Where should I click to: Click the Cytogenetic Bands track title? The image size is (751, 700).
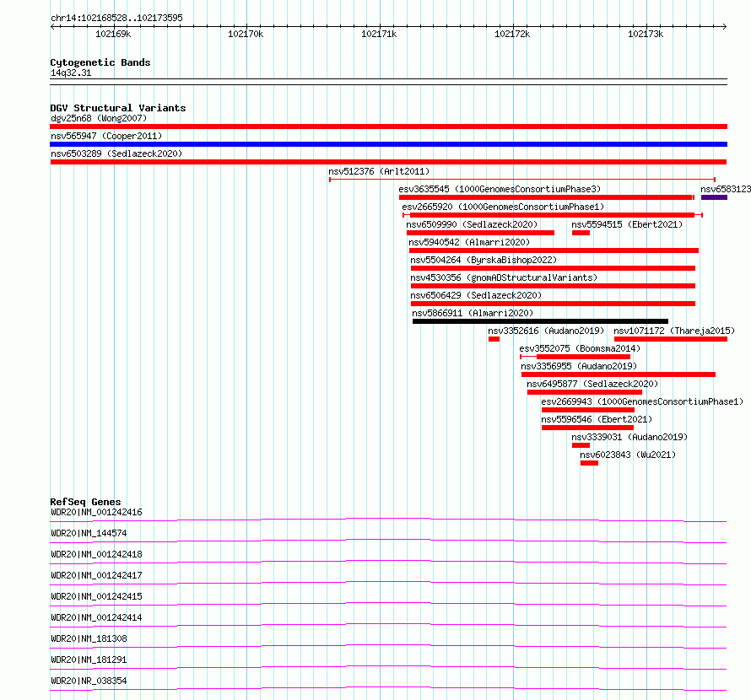[100, 62]
